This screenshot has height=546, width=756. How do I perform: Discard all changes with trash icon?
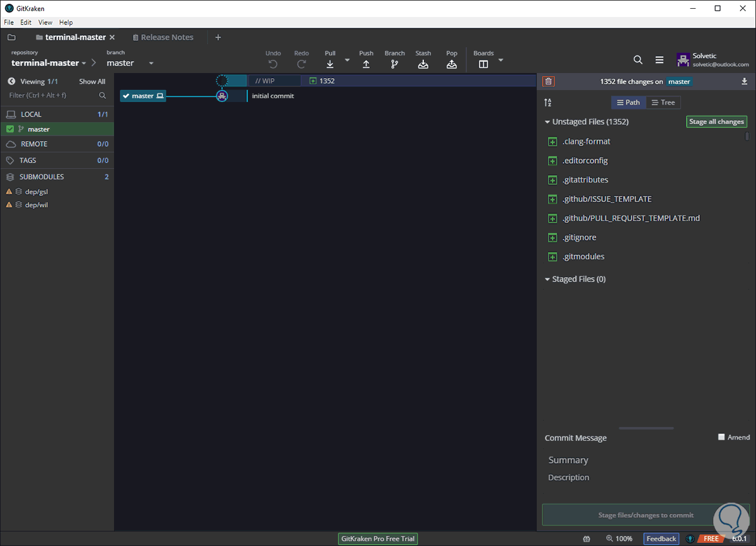coord(549,81)
